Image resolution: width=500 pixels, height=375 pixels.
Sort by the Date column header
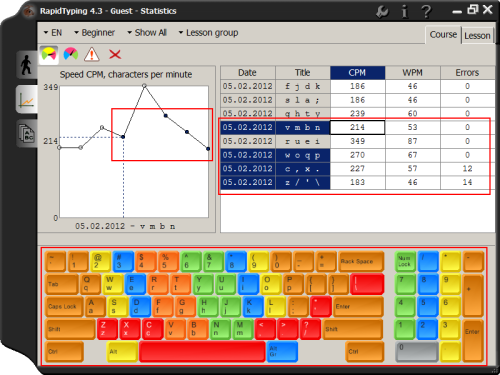click(x=248, y=73)
